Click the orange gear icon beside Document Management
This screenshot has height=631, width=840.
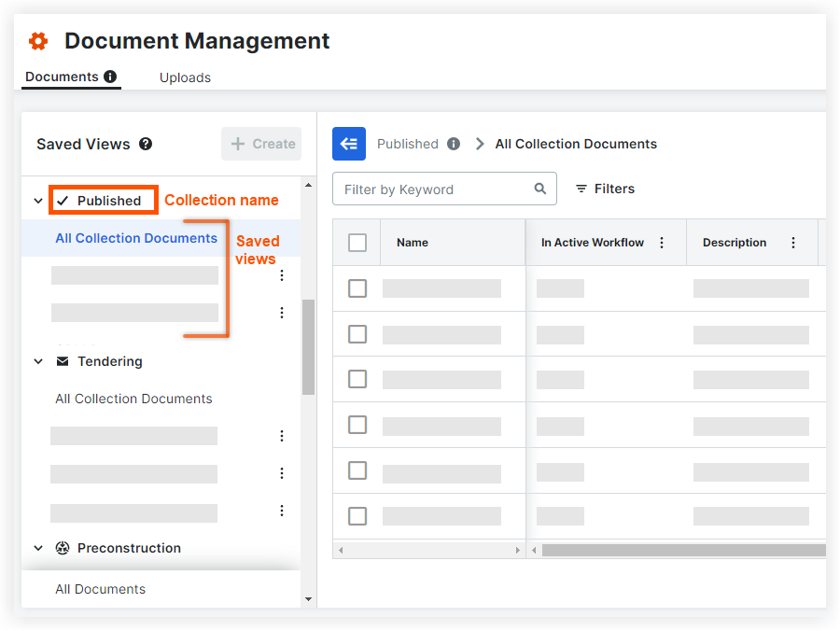pos(38,41)
